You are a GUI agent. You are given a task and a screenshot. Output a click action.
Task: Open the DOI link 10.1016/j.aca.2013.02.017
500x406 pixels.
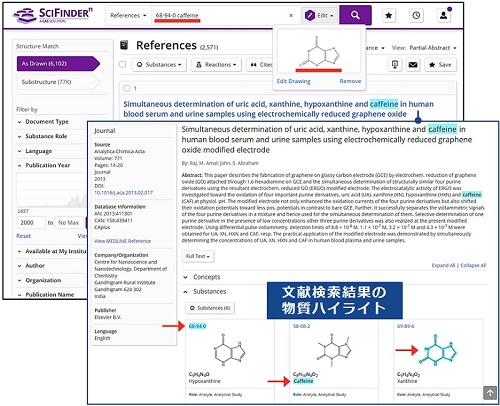click(x=123, y=193)
